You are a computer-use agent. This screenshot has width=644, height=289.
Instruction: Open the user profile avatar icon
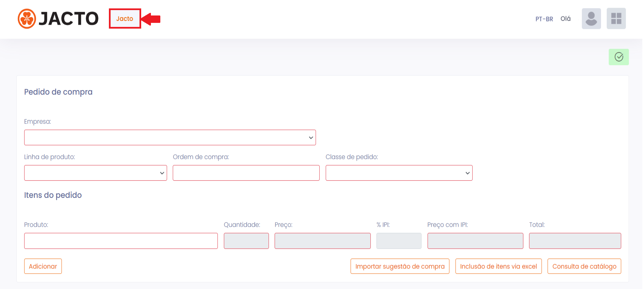(x=591, y=19)
